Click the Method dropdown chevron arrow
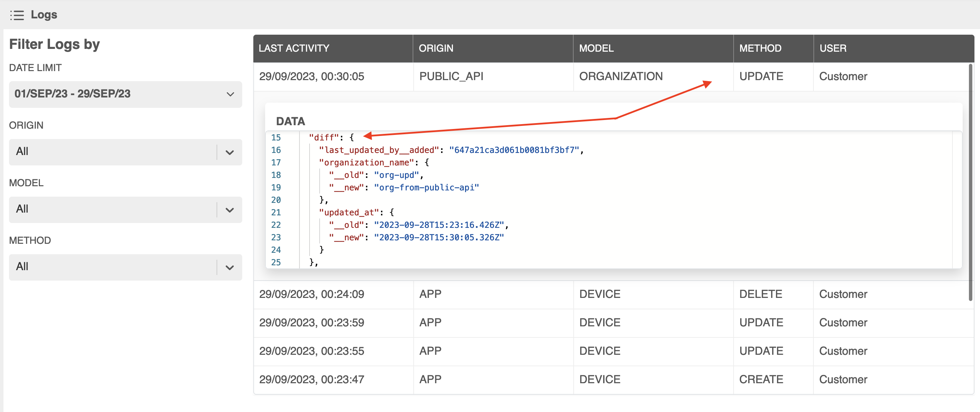Screen dimensions: 980x412 coord(229,268)
